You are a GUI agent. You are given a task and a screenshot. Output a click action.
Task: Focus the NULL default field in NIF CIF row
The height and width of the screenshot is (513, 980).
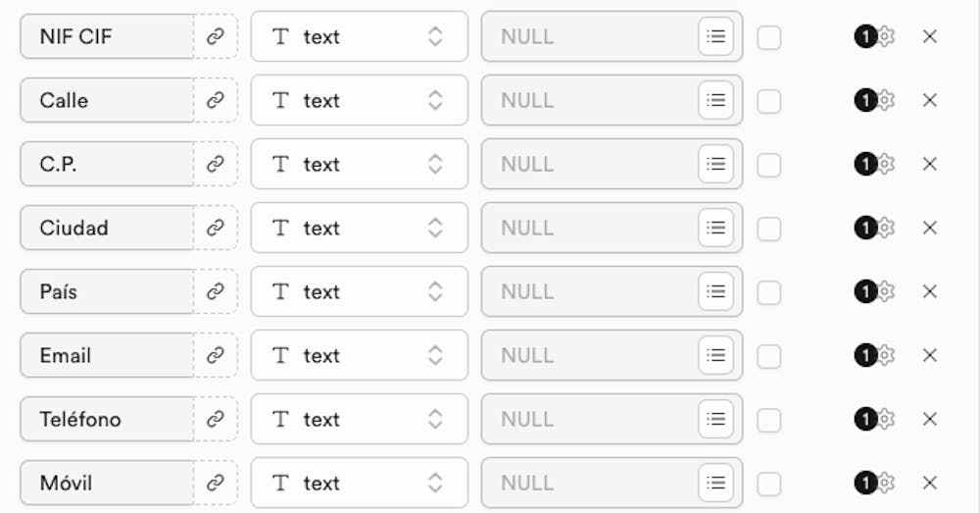coord(589,36)
